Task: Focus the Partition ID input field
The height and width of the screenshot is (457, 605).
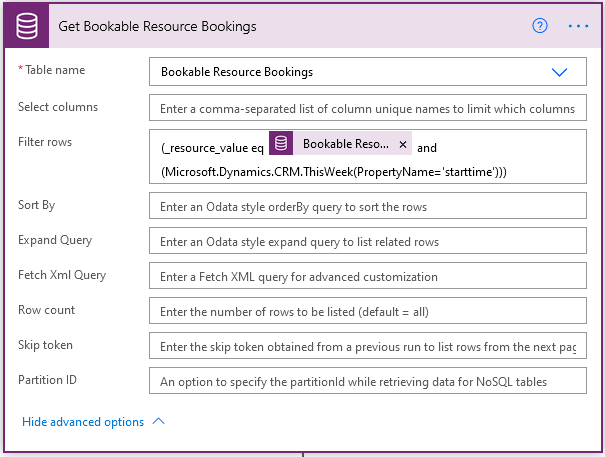Action: [368, 381]
